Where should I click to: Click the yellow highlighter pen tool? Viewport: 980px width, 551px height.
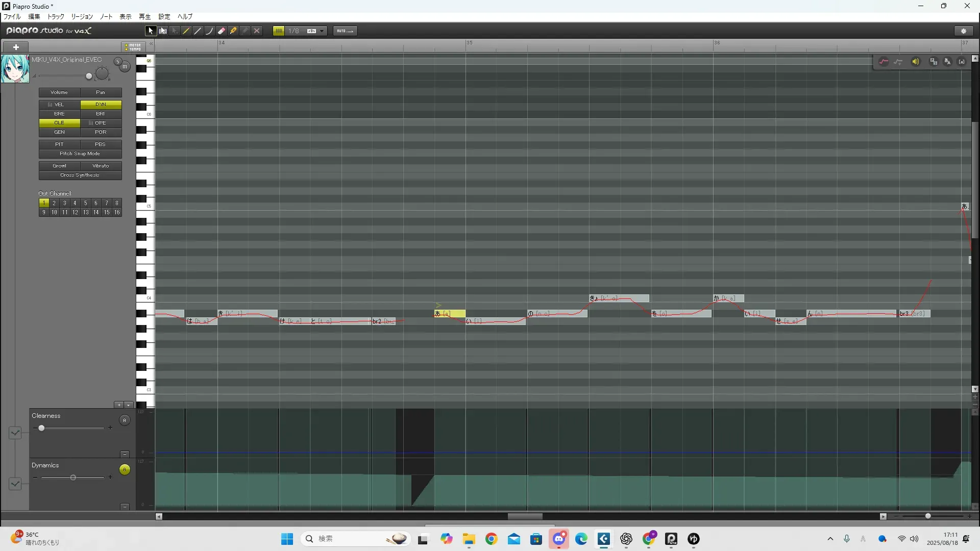pos(233,31)
